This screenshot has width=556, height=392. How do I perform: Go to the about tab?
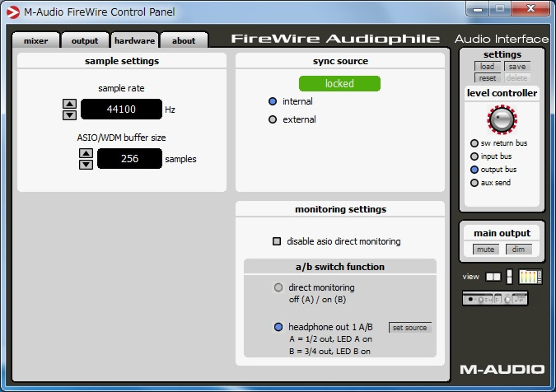click(x=184, y=40)
